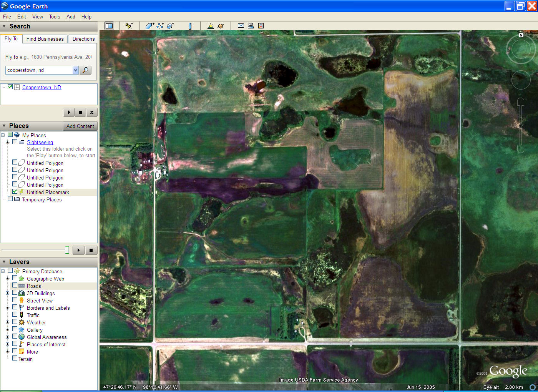Click the 3D Buildings layer icon
This screenshot has width=538, height=392.
[x=22, y=293]
